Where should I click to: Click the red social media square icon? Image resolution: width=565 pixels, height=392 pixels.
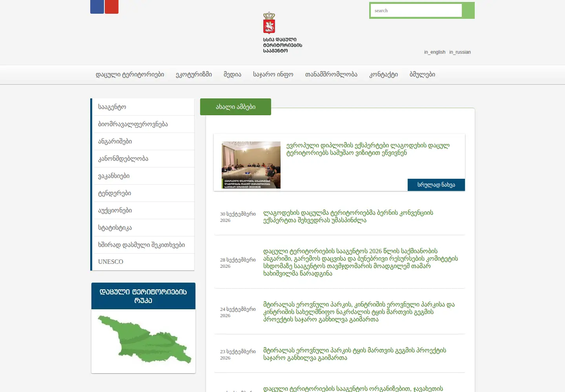point(111,7)
